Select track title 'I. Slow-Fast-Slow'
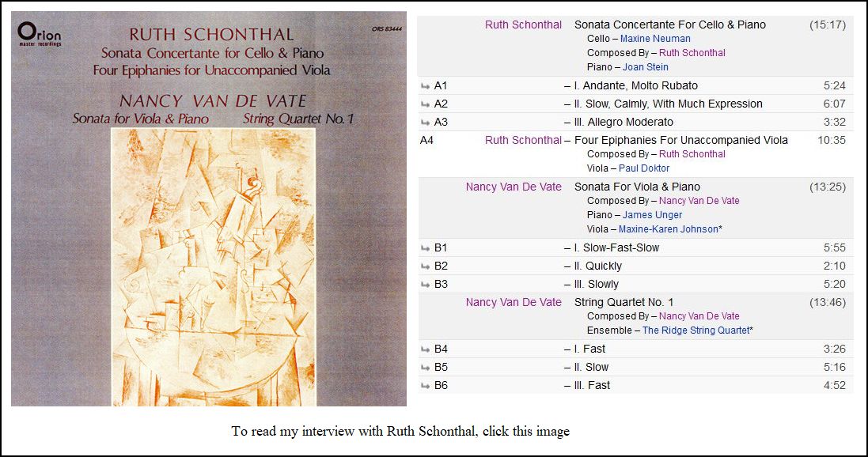This screenshot has height=457, width=868. 616,247
